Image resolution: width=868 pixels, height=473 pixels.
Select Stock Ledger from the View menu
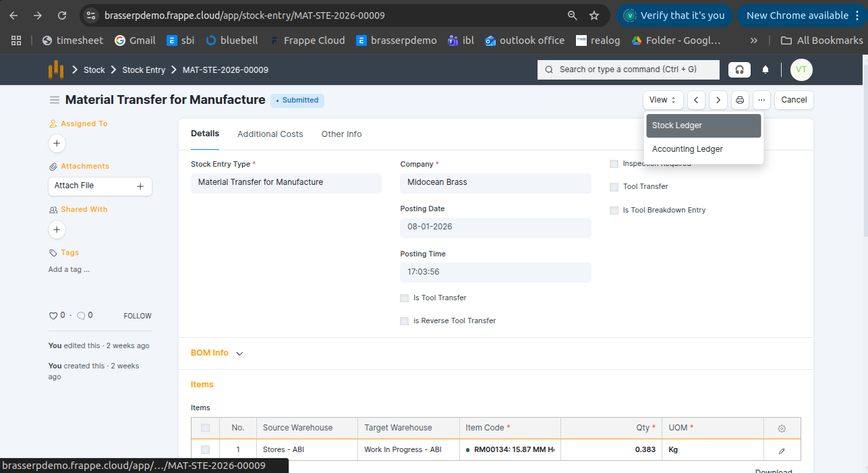(703, 126)
